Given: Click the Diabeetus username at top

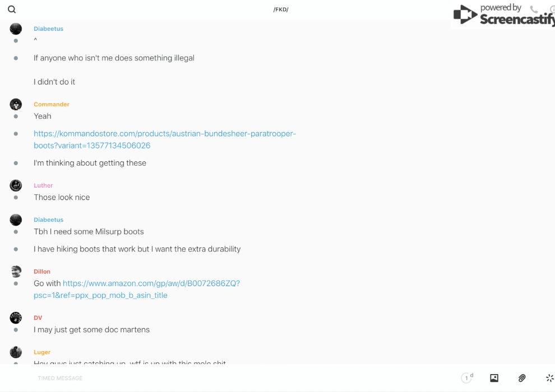Looking at the screenshot, I should (48, 29).
